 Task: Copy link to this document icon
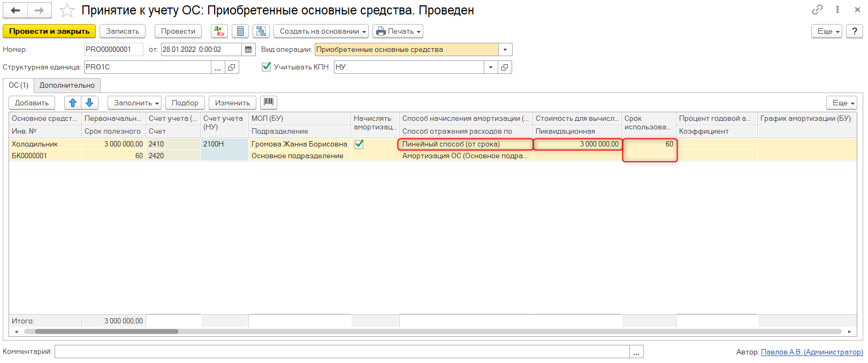click(x=817, y=10)
